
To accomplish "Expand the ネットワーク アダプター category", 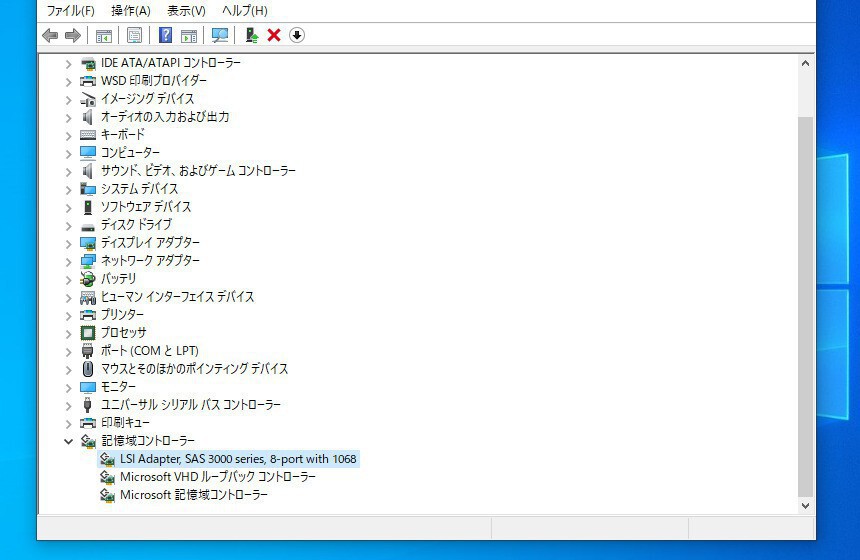I will tap(68, 262).
